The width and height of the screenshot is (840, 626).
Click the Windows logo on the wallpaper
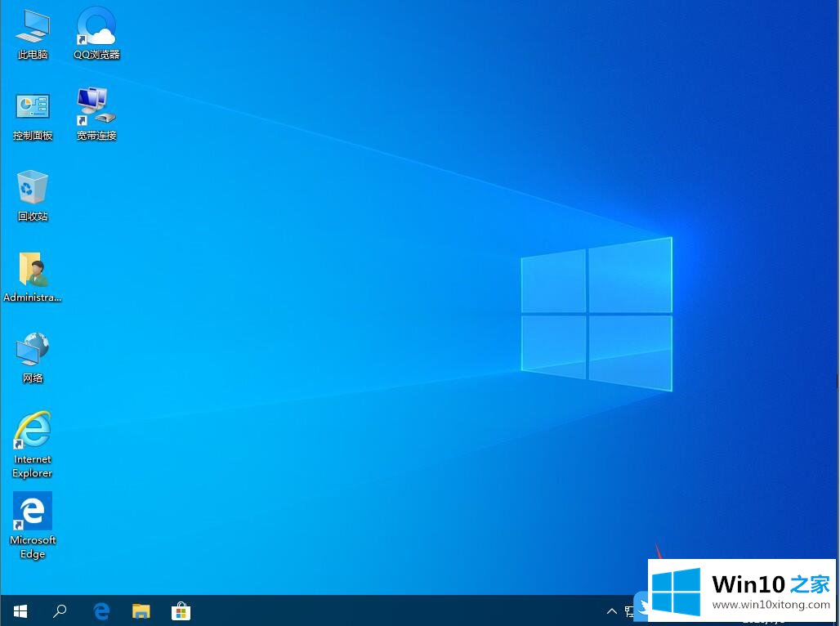pos(596,314)
